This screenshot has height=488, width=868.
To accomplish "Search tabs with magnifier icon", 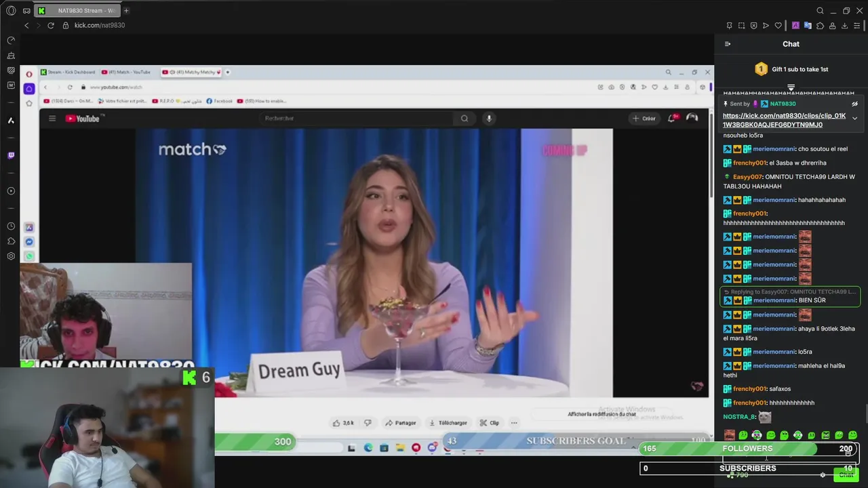I will [820, 11].
